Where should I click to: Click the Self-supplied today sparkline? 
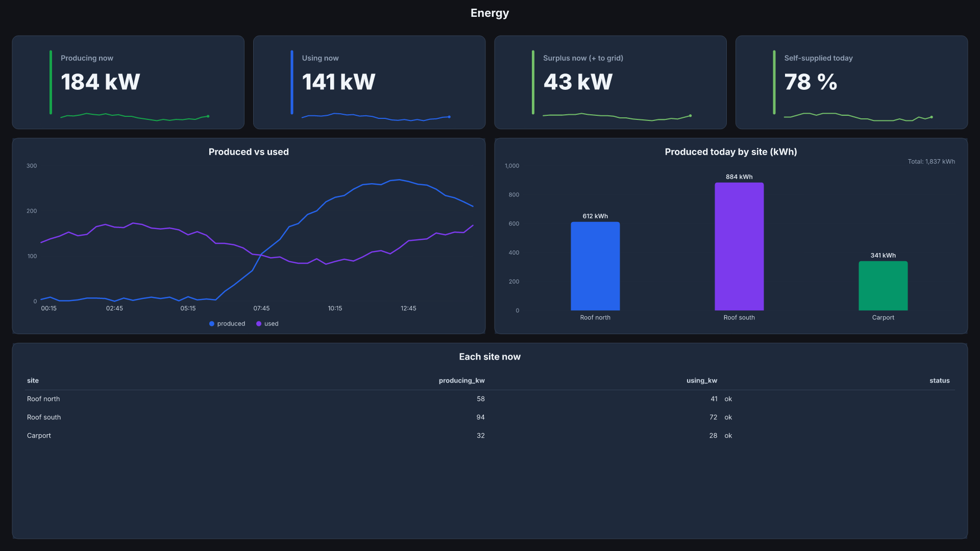(x=859, y=117)
